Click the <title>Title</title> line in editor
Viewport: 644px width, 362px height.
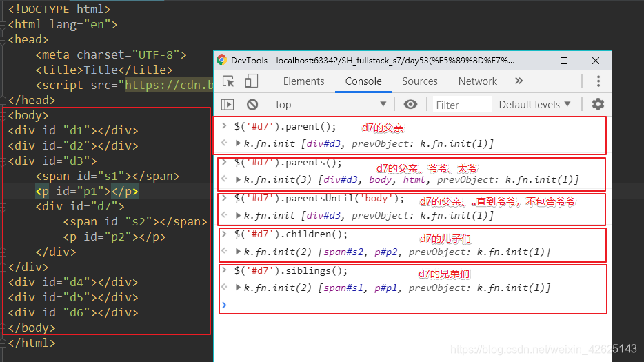coord(104,70)
